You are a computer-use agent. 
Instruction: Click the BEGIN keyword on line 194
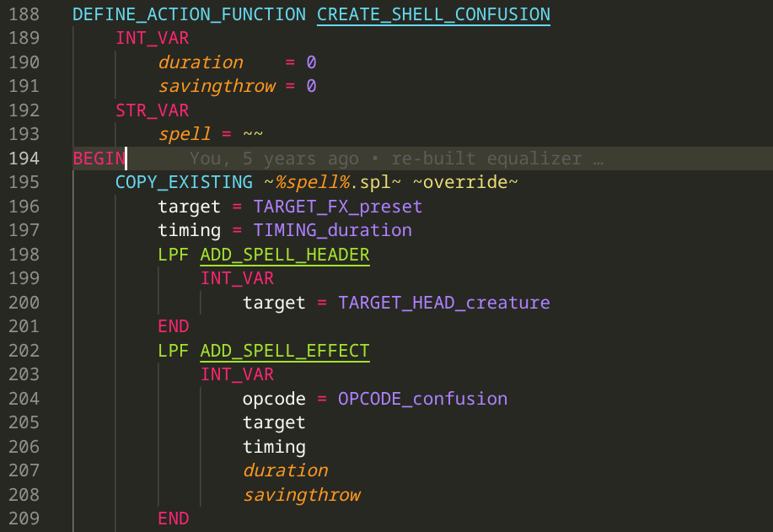[96, 158]
